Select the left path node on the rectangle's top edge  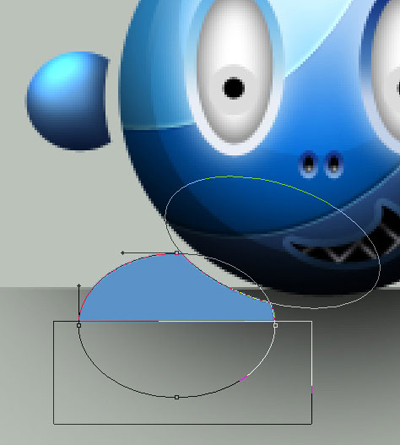coord(79,325)
